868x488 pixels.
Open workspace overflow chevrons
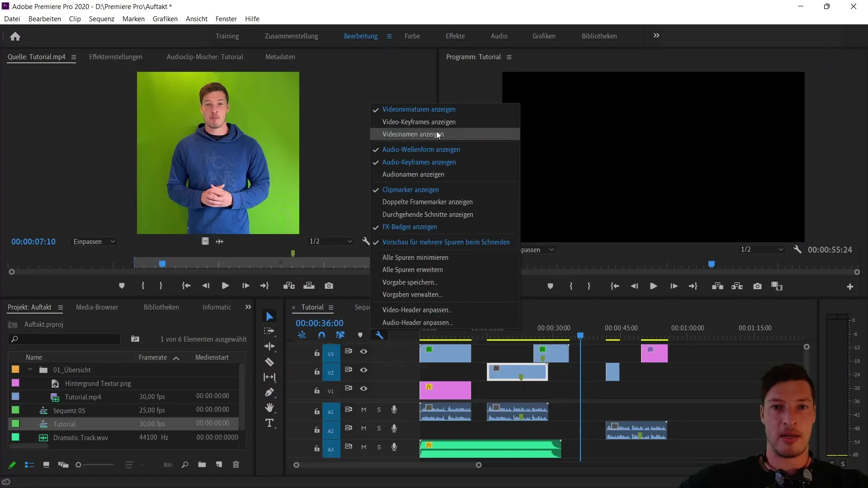[x=656, y=36]
